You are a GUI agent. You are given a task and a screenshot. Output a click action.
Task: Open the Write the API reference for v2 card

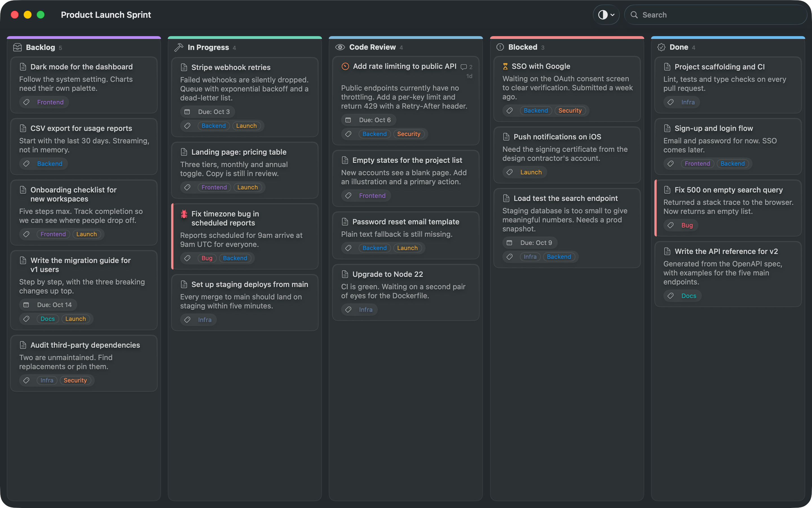pos(728,274)
